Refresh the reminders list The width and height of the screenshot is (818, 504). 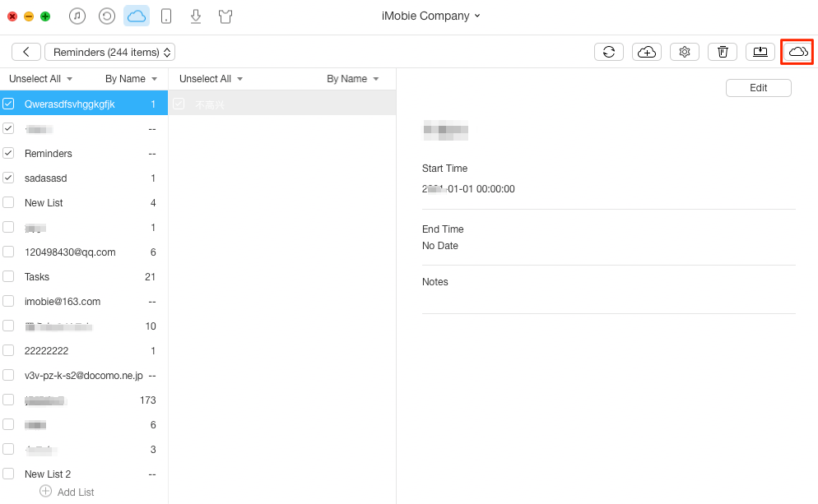609,52
